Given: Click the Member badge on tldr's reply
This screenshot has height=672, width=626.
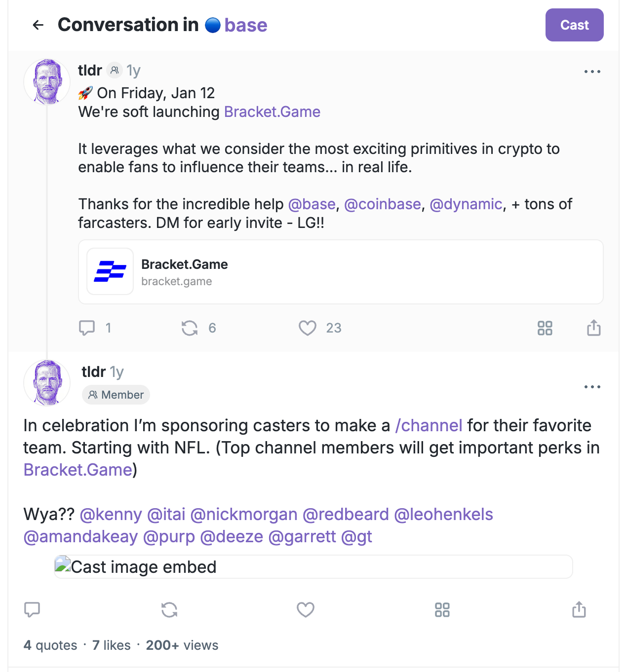Looking at the screenshot, I should pos(116,395).
